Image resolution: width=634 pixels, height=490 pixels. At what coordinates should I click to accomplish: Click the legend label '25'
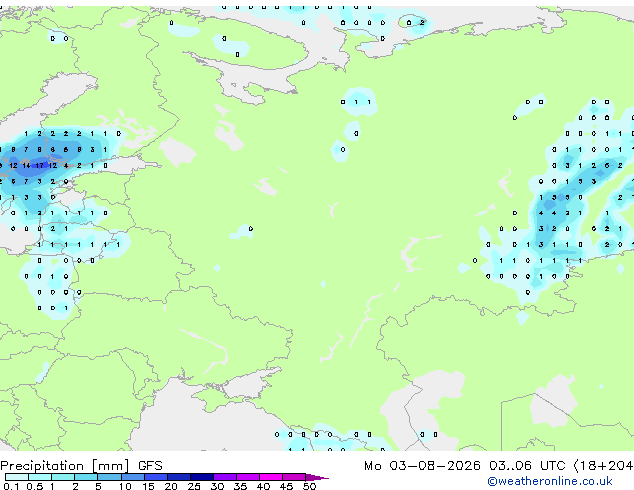click(194, 486)
